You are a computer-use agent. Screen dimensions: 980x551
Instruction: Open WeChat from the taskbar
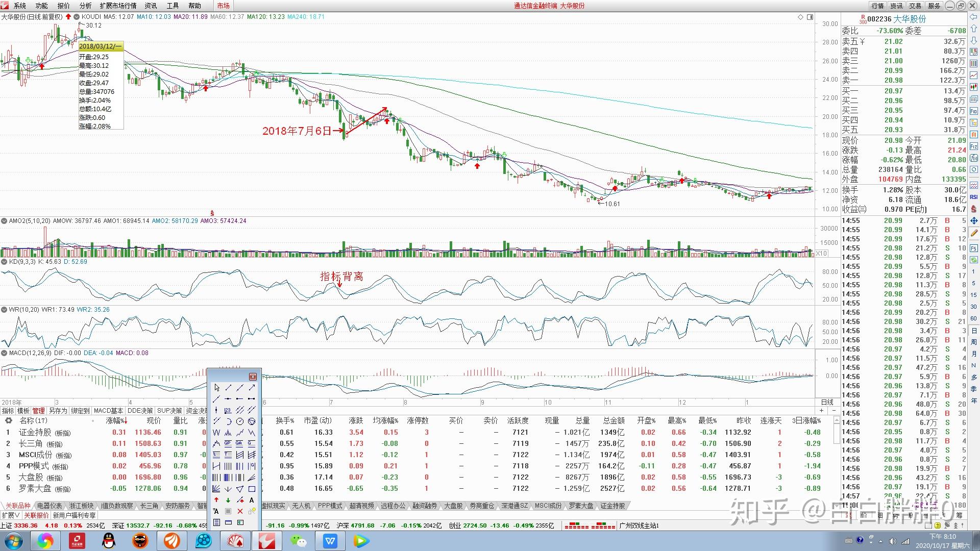(x=298, y=541)
